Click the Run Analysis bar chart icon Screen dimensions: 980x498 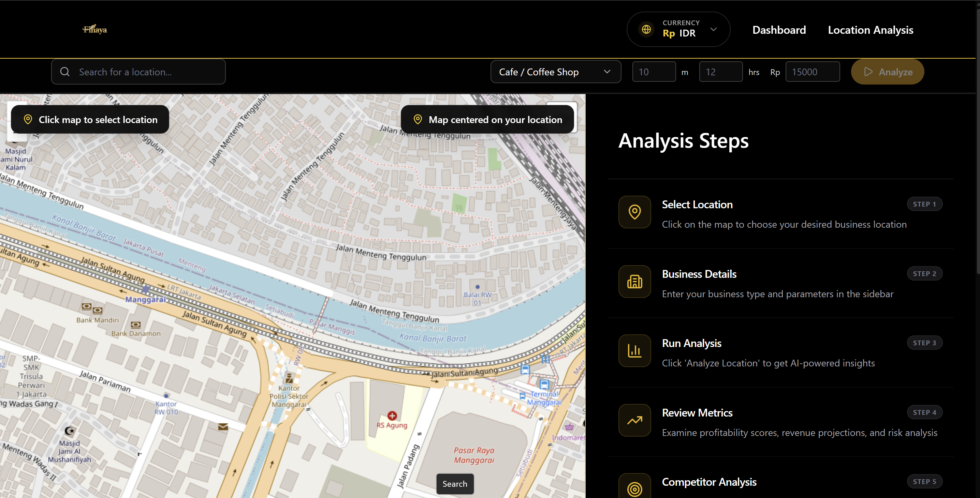tap(634, 351)
